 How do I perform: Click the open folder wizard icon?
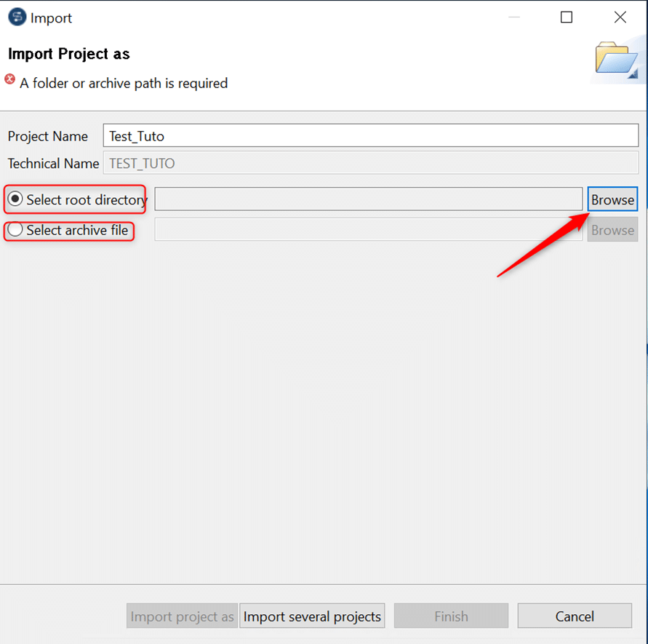(616, 59)
